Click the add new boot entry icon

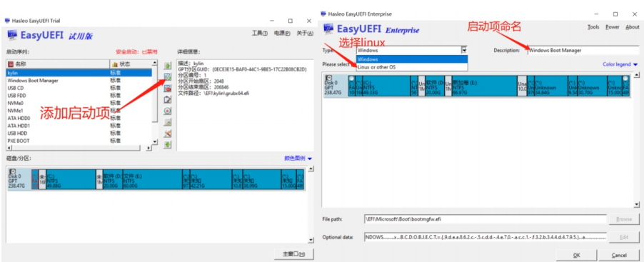168,76
